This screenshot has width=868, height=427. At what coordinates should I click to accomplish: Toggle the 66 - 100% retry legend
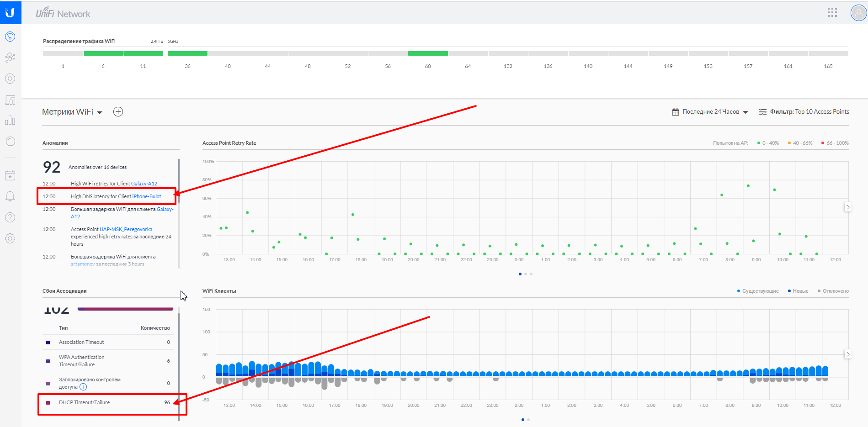[835, 143]
